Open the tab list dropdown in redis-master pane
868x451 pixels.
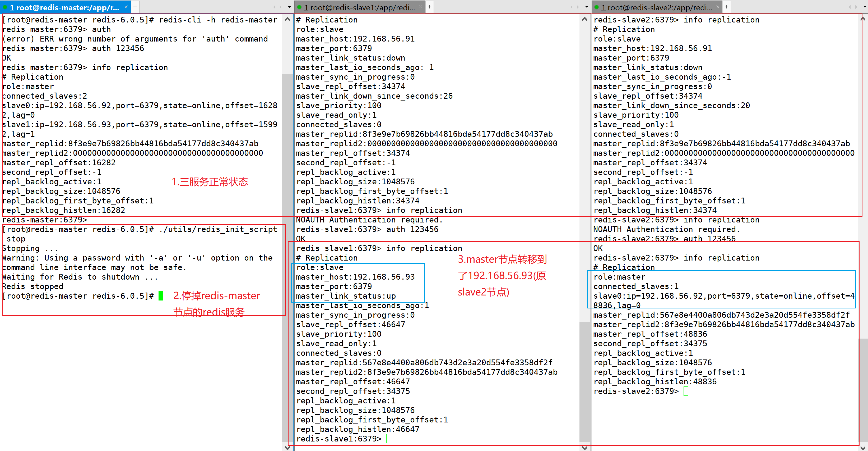(x=289, y=7)
